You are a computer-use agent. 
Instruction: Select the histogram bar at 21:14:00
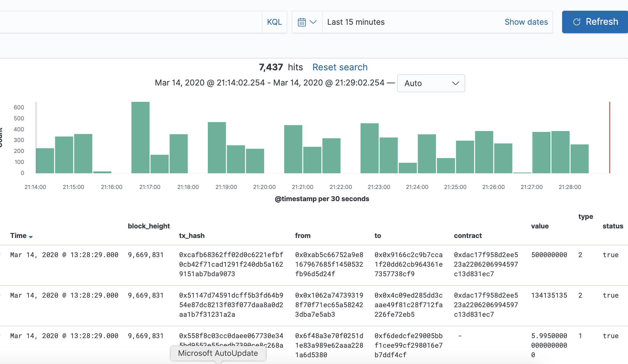coord(45,160)
